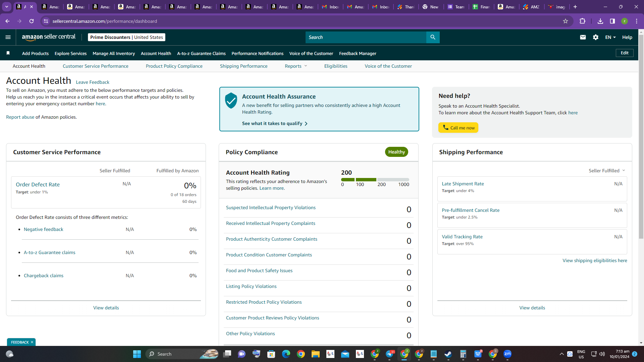Viewport: 644px width, 362px height.
Task: Click the Account Health Rating progress bar
Action: coord(375,180)
